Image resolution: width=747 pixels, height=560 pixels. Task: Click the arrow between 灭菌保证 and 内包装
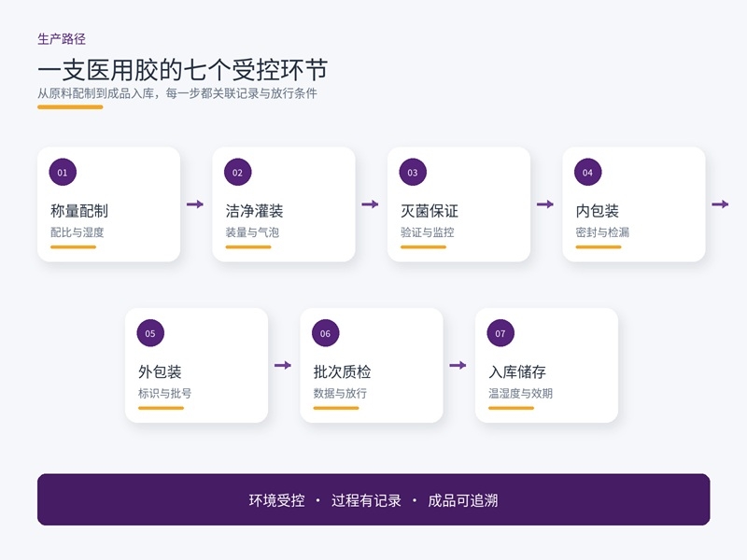pyautogui.click(x=545, y=204)
